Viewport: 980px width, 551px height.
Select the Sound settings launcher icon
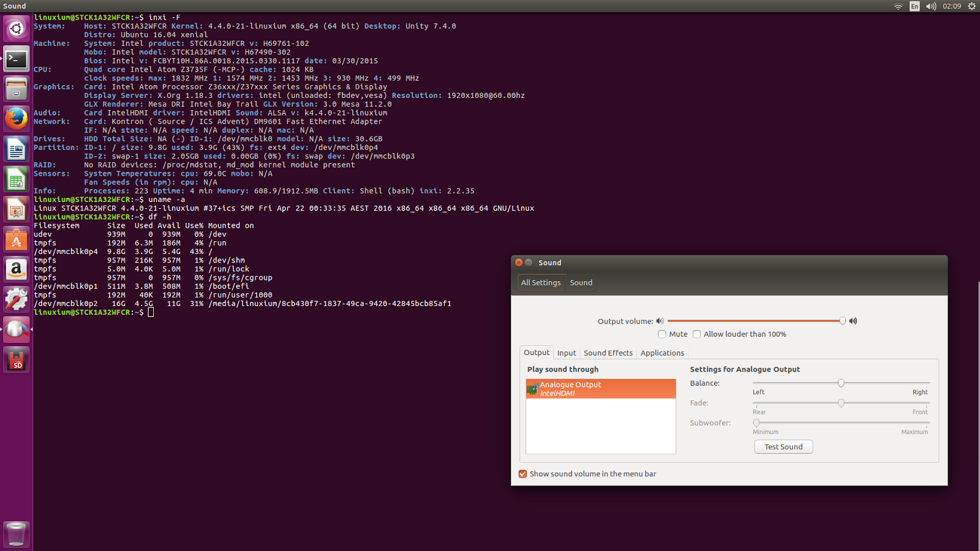17,329
